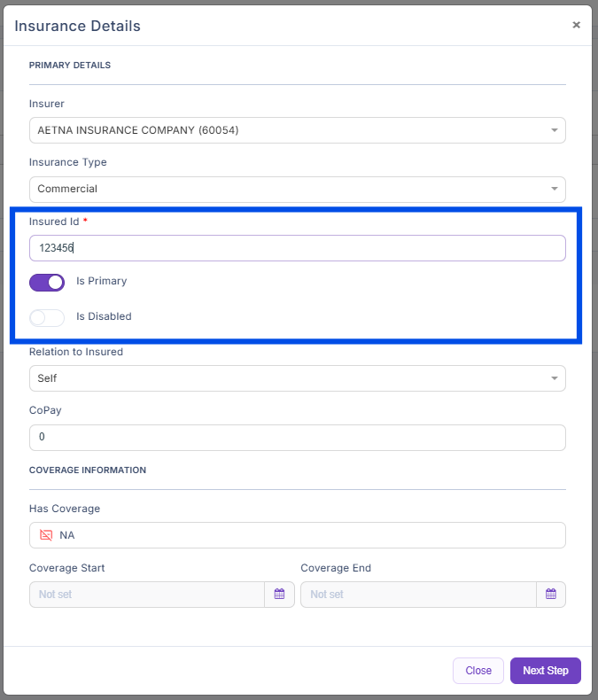Click the Insurance Details dialog title

point(78,26)
